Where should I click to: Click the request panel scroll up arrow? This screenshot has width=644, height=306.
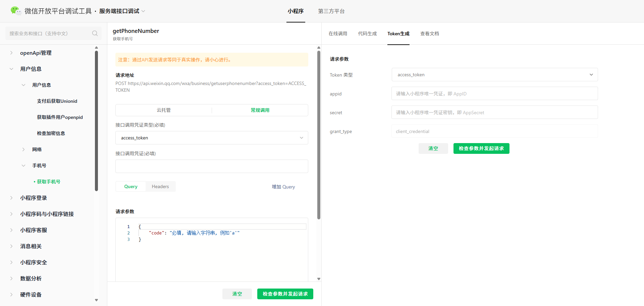(x=319, y=48)
